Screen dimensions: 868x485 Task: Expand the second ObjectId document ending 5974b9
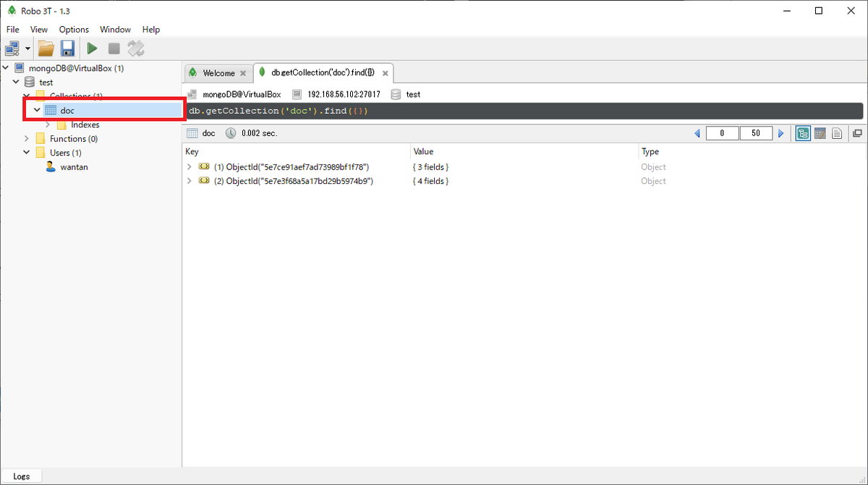[x=190, y=181]
